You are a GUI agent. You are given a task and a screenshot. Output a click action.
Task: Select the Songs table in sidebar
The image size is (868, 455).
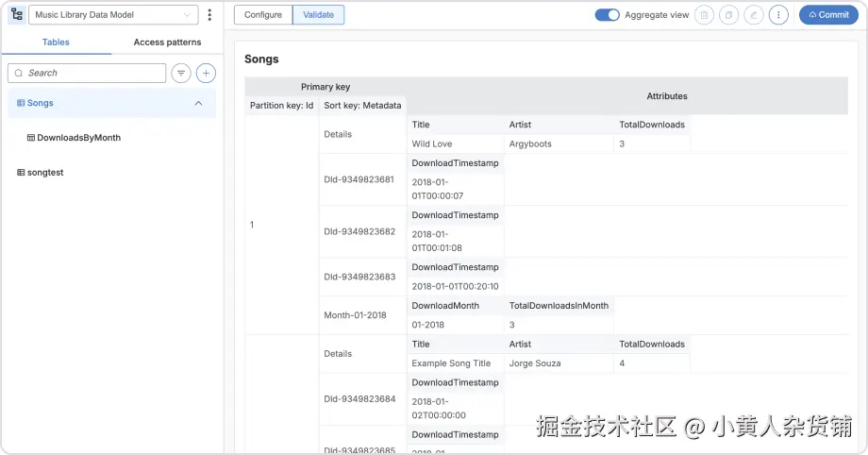coord(111,103)
